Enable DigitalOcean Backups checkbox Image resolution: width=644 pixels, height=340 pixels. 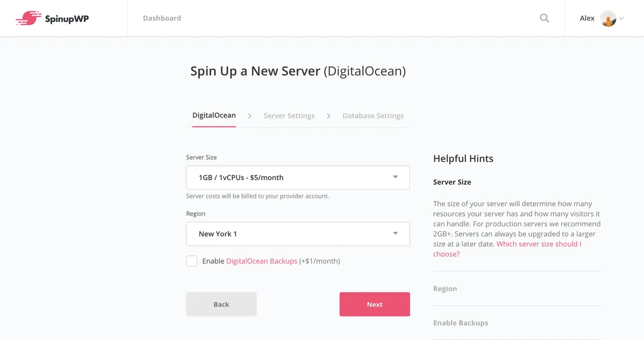tap(192, 261)
